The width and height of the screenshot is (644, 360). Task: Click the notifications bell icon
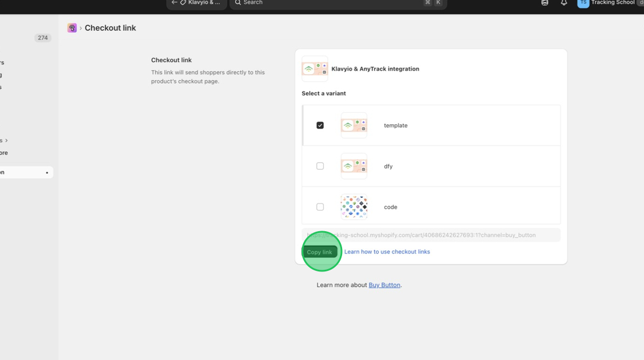563,3
